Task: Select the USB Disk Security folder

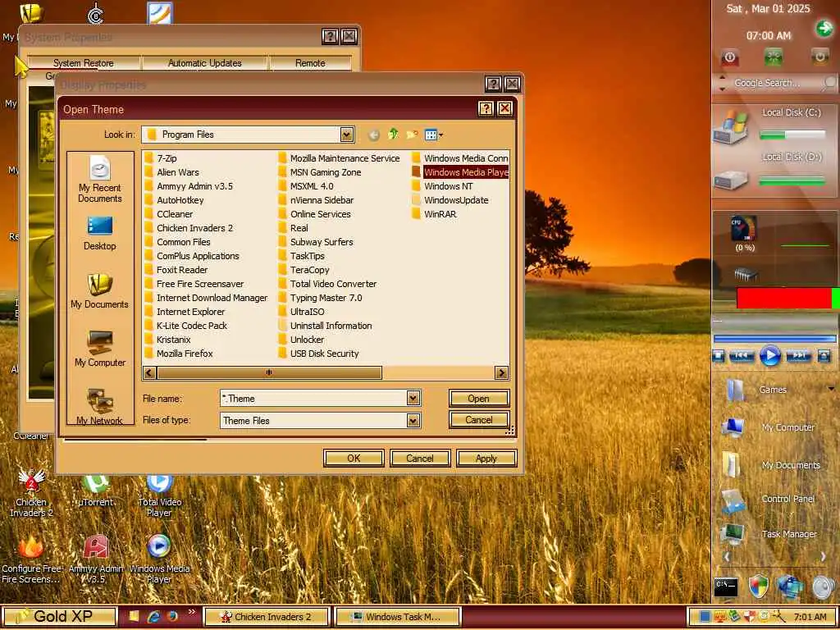Action: 318,353
